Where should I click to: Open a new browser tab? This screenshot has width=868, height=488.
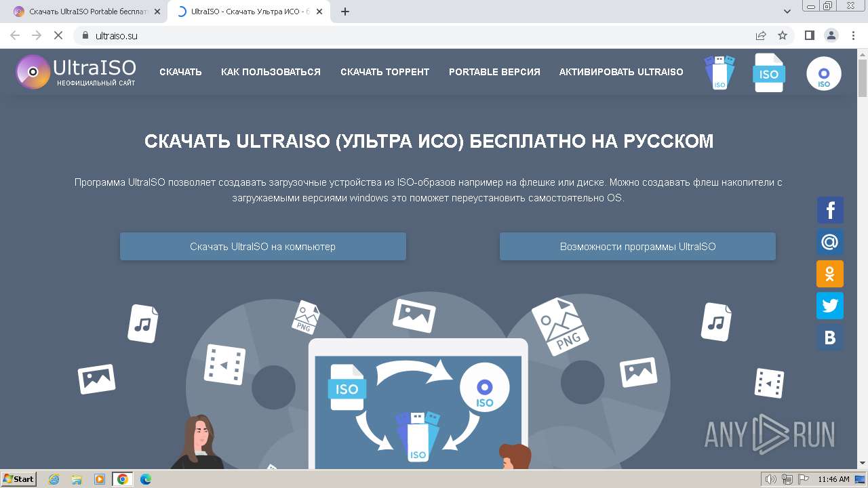coord(345,12)
